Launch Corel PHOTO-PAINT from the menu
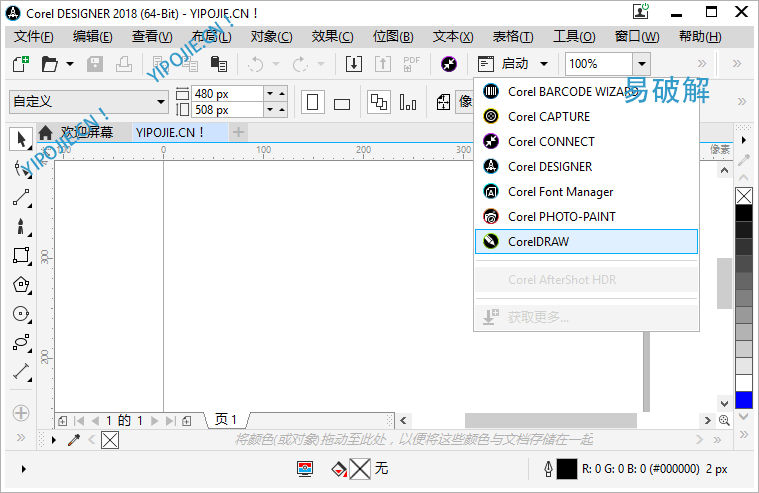 (586, 216)
